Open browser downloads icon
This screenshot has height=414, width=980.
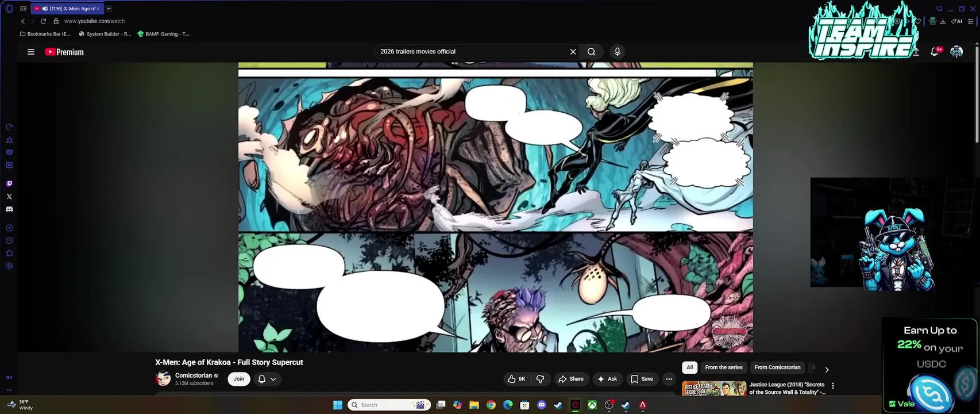pos(943,21)
